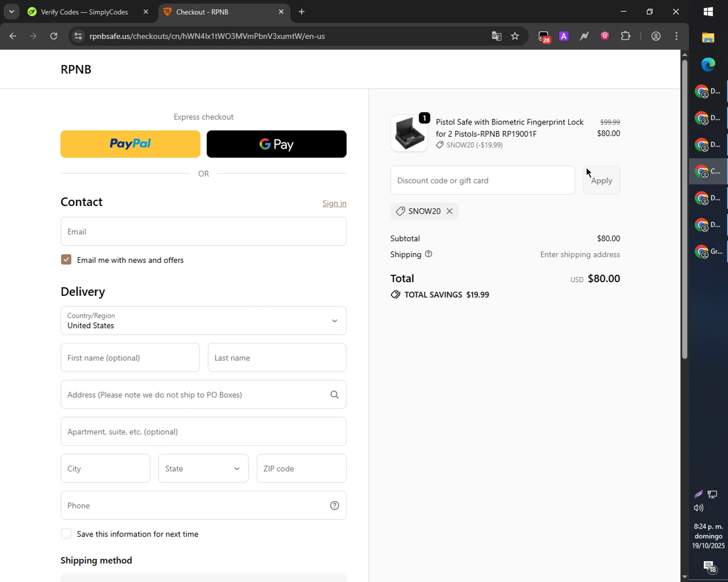Launch Microsoft Edge from taskbar

708,64
